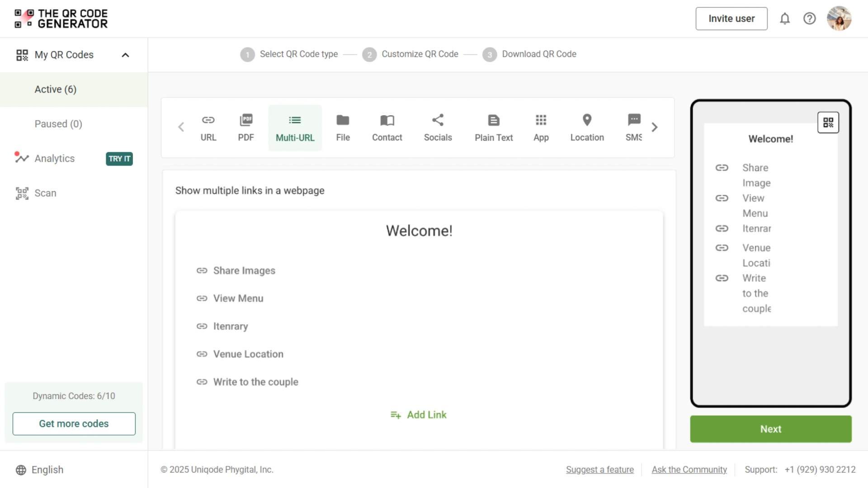
Task: Click step 1 Select QR Code type
Action: point(289,54)
